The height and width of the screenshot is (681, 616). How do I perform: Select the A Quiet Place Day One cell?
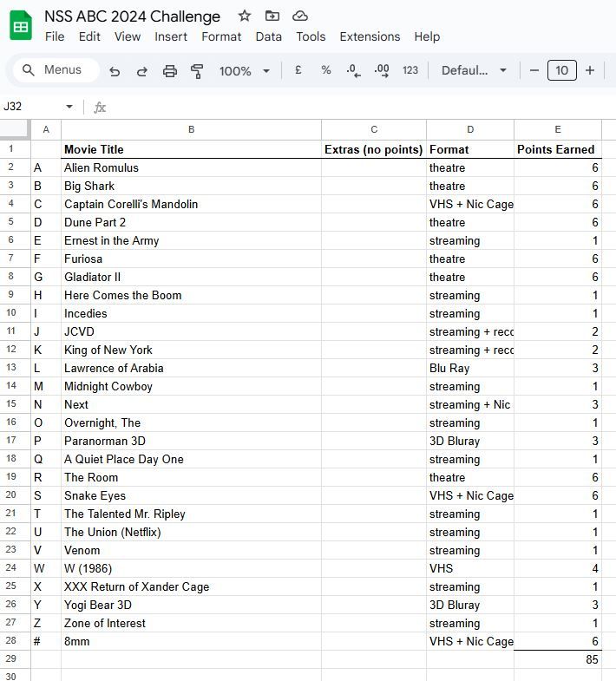pos(191,459)
